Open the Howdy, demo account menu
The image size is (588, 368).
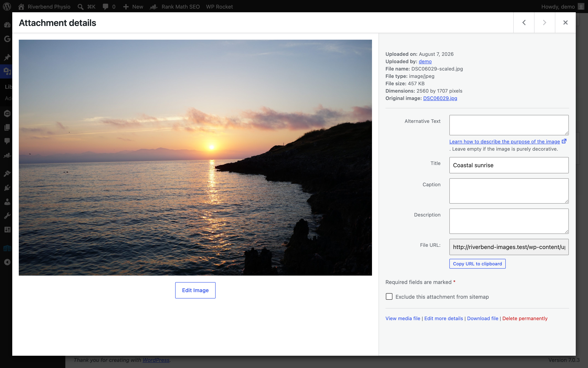[x=562, y=7]
